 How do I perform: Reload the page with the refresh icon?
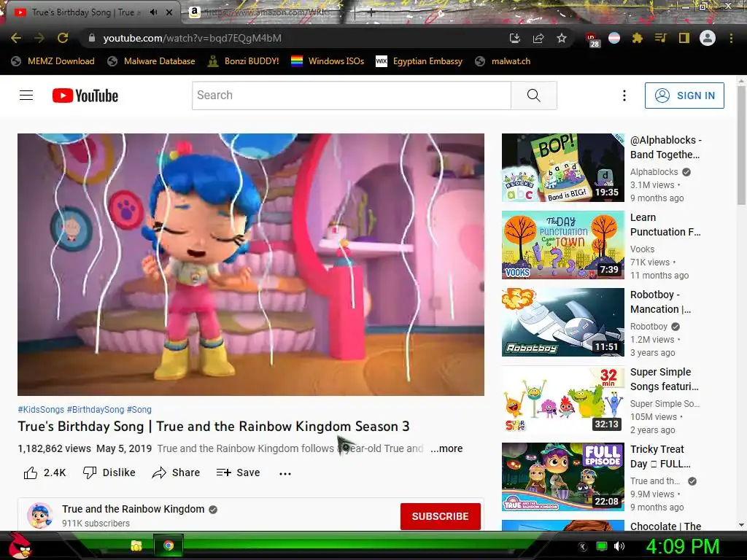(x=63, y=38)
